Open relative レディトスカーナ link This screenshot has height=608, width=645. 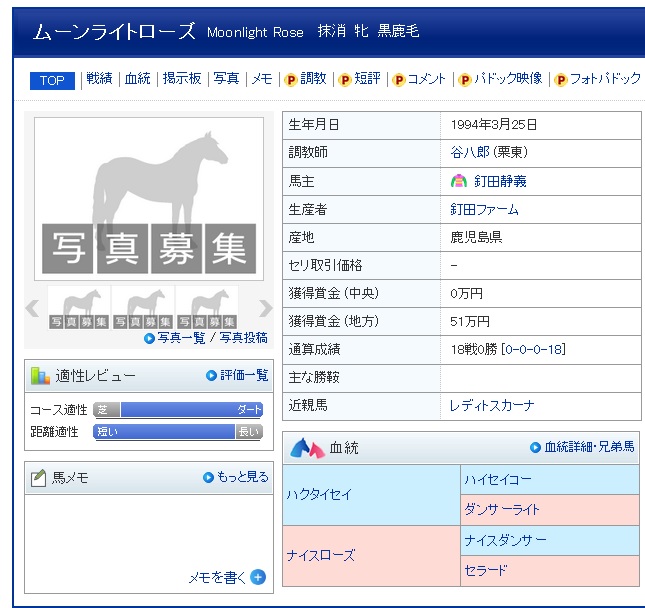(x=492, y=406)
